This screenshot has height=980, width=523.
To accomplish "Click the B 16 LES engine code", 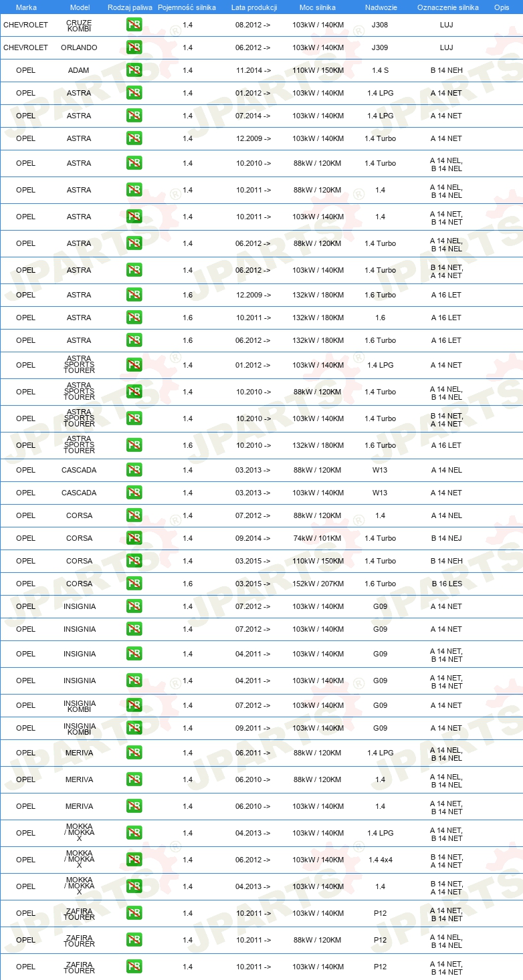I will [446, 584].
